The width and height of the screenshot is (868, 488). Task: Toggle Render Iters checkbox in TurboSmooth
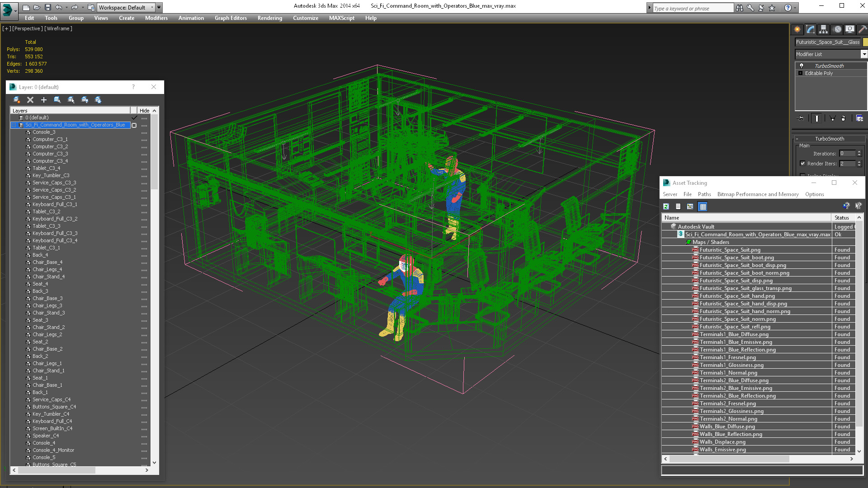[x=802, y=164]
